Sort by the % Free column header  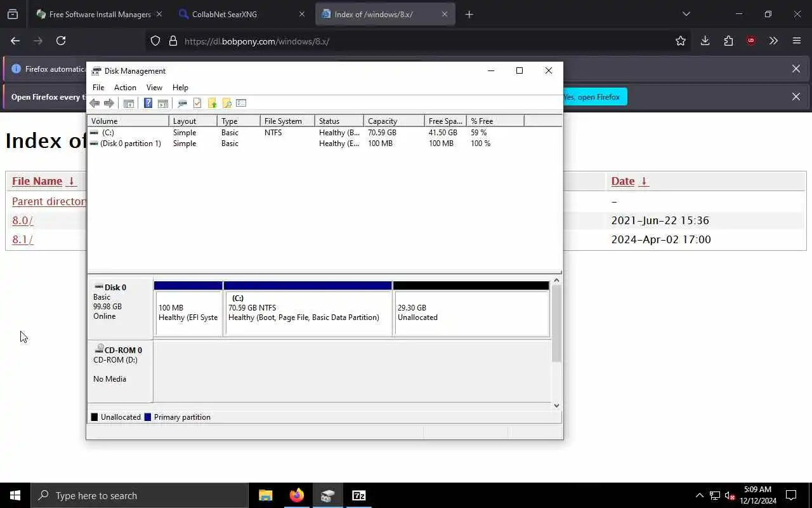coord(495,121)
